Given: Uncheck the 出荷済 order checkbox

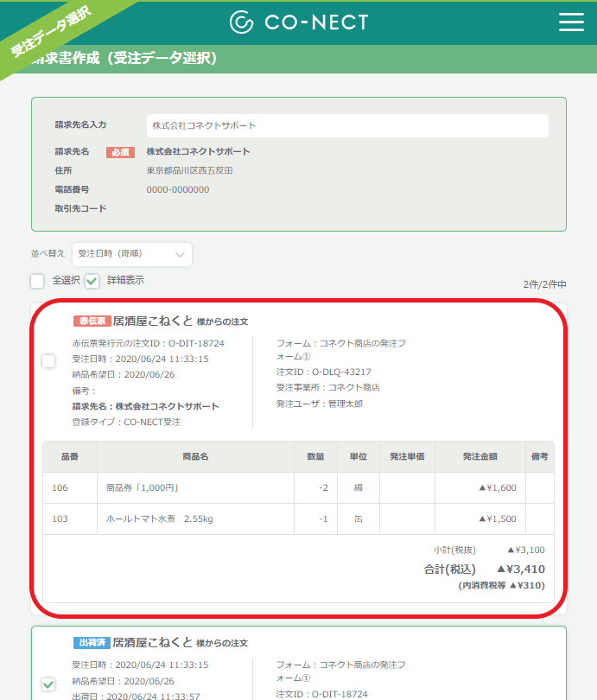Looking at the screenshot, I should pyautogui.click(x=48, y=684).
